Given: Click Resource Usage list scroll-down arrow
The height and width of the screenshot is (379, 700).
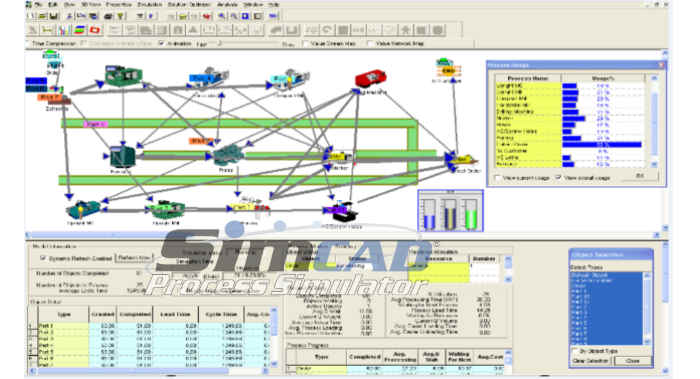Looking at the screenshot, I should [x=655, y=164].
